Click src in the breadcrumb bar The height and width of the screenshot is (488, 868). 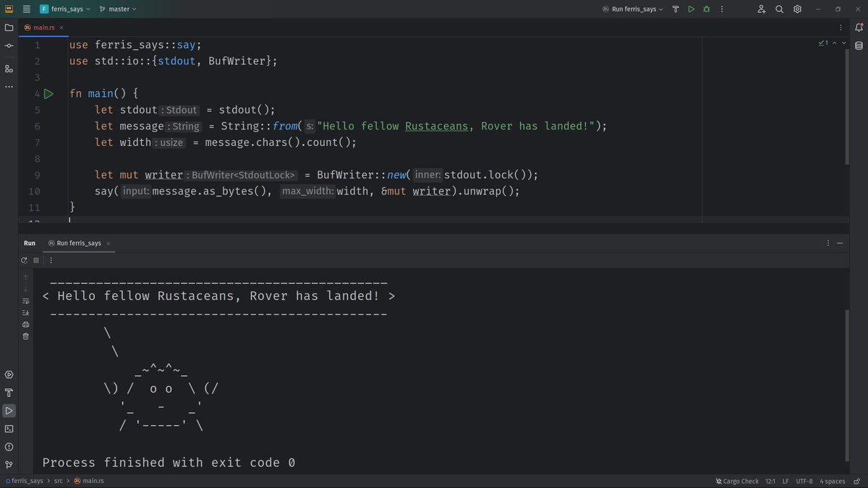pos(59,481)
